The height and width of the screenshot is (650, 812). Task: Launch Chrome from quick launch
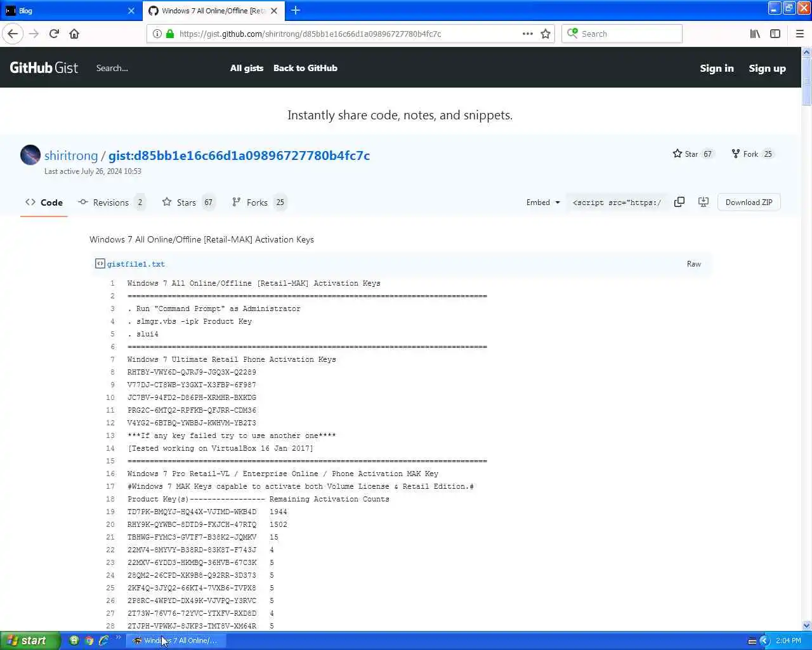tap(89, 640)
